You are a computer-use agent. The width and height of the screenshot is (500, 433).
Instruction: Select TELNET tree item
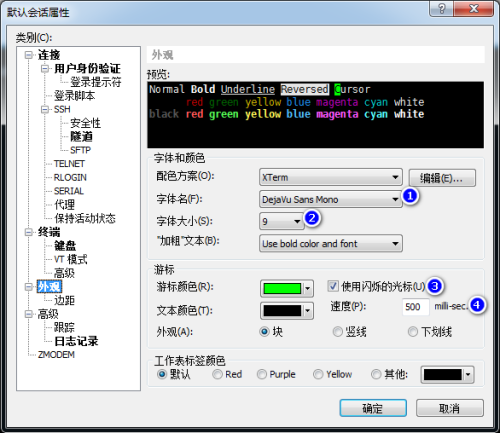point(69,164)
